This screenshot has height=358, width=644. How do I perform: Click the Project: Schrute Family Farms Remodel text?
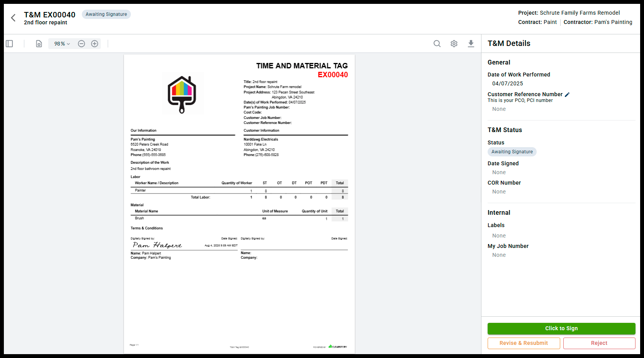point(569,13)
